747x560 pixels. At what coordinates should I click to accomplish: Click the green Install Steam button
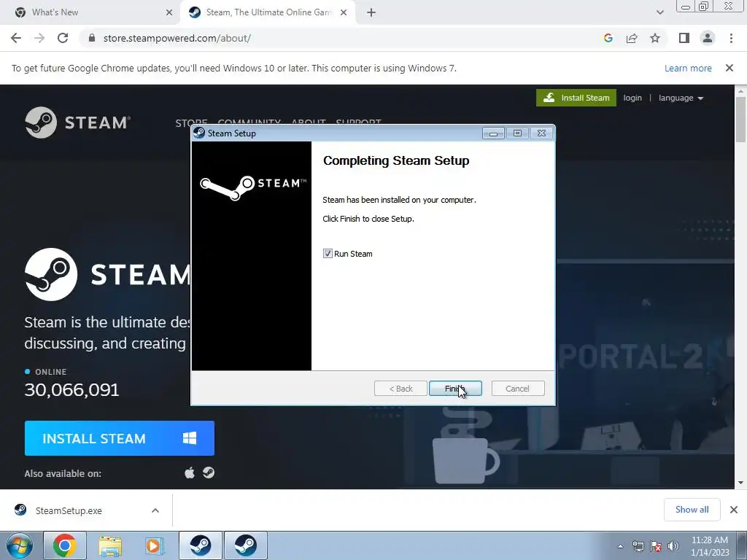(576, 98)
